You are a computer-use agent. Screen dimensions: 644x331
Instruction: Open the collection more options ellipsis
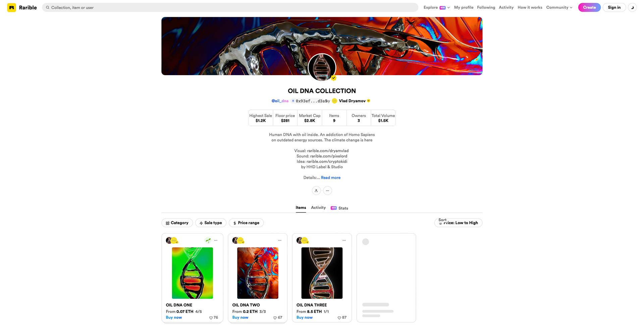(x=327, y=190)
